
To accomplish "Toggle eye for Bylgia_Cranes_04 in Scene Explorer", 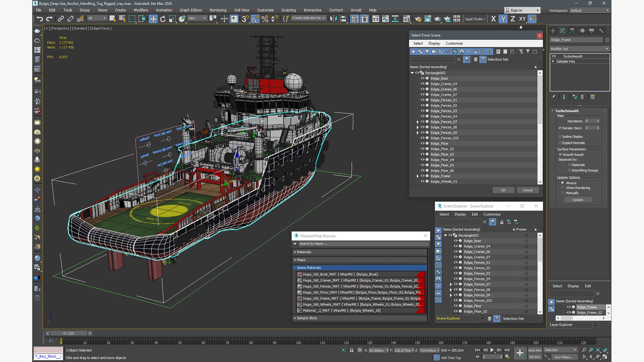I will tap(455, 246).
